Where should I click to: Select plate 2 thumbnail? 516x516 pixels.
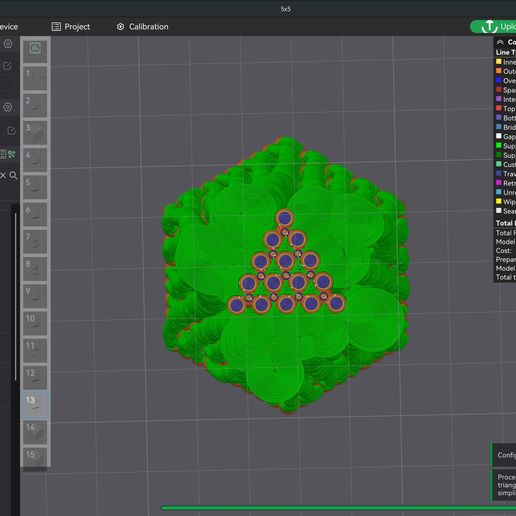[x=35, y=105]
